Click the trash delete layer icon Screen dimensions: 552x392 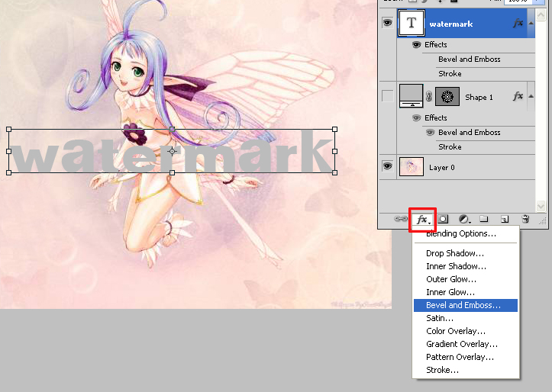tap(525, 219)
